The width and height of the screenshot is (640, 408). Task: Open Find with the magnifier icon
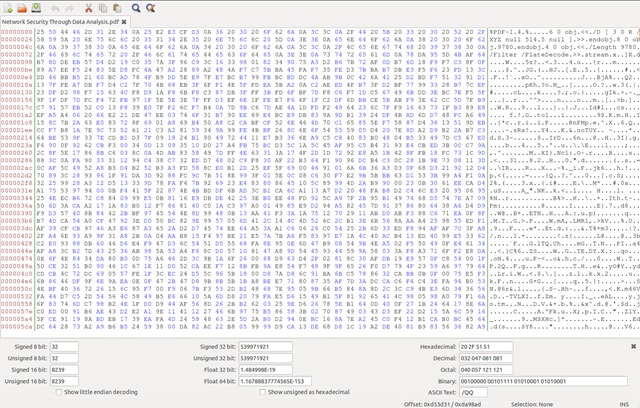click(x=136, y=8)
